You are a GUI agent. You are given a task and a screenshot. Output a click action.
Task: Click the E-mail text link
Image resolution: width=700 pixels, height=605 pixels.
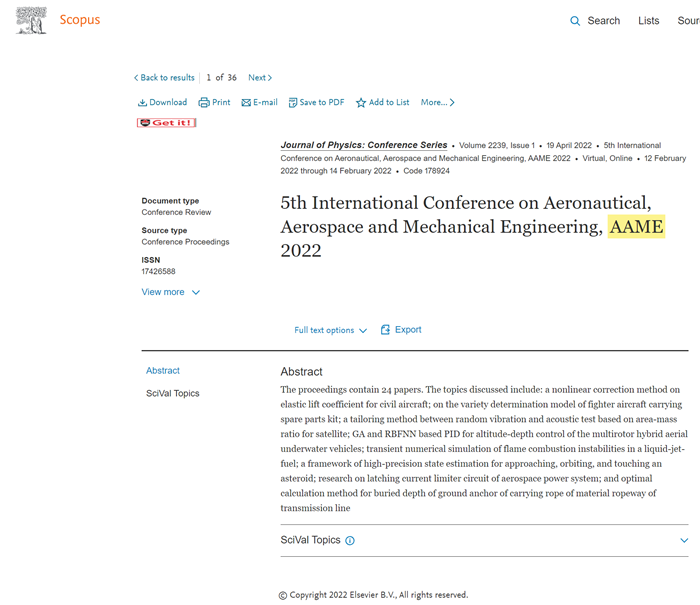click(x=265, y=102)
